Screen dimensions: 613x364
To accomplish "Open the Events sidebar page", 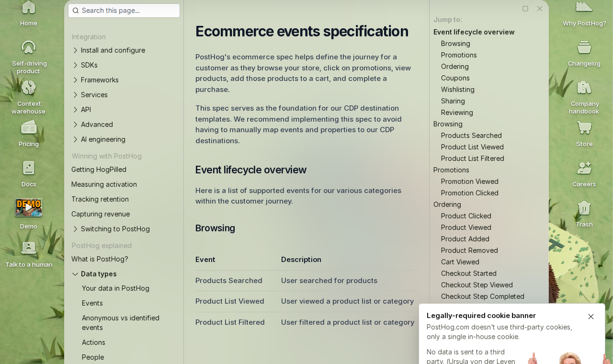I will (92, 303).
